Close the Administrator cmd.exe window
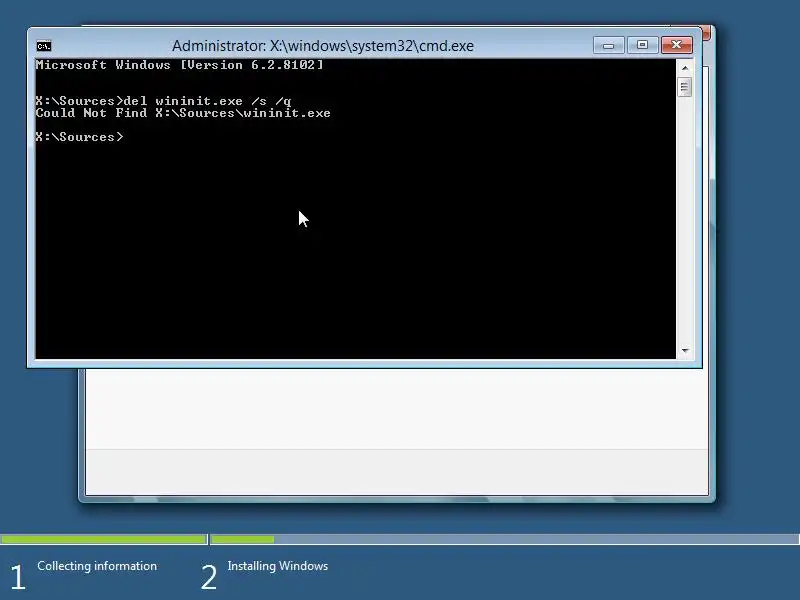800x600 pixels. [x=677, y=45]
